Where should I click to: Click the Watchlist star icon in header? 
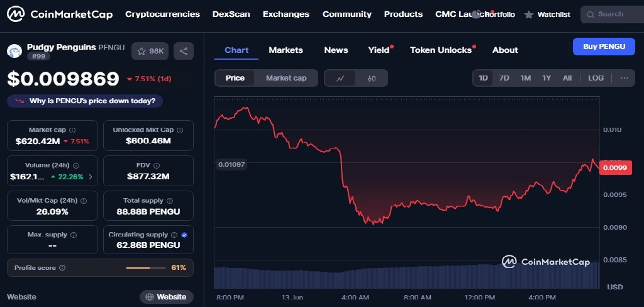pos(529,15)
